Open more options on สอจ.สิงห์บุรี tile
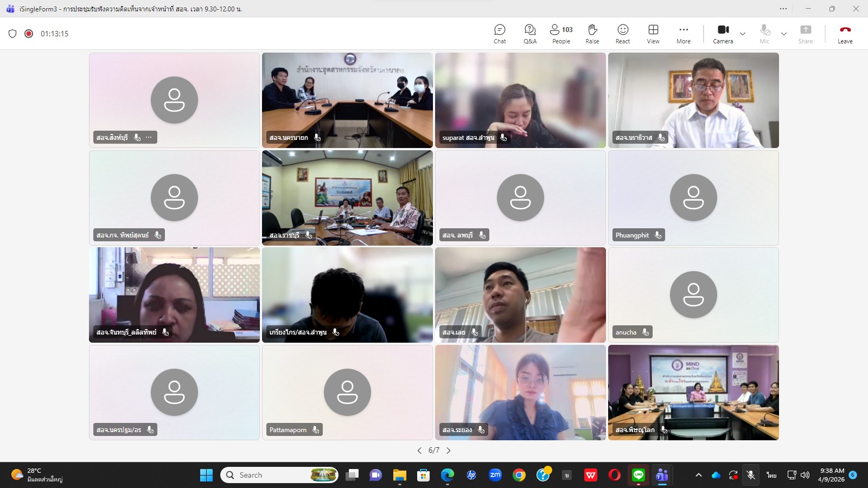Screen dimensions: 868x488 (149, 138)
